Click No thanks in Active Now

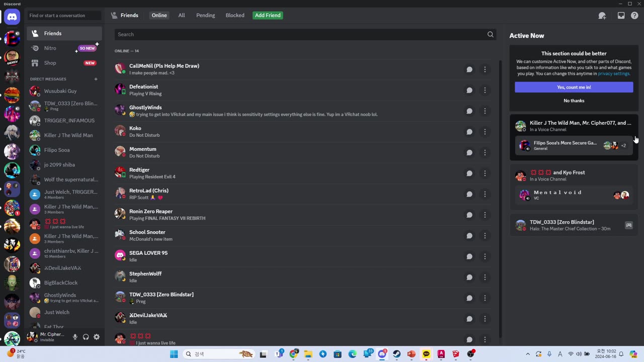pyautogui.click(x=574, y=101)
